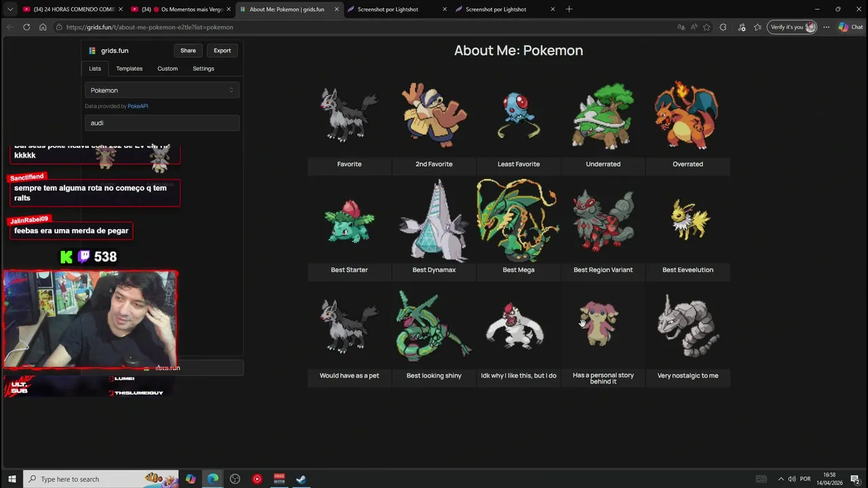Click the address bar URL

tap(150, 27)
